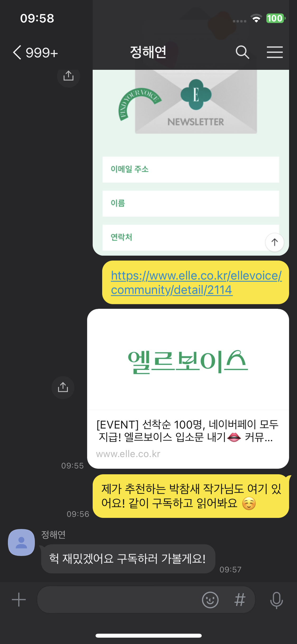Open the emoticon picker smiley icon
The image size is (297, 644).
pos(210,600)
